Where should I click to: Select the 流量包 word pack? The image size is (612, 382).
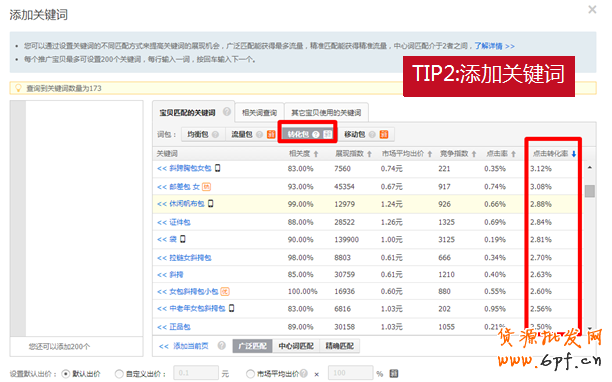click(242, 134)
